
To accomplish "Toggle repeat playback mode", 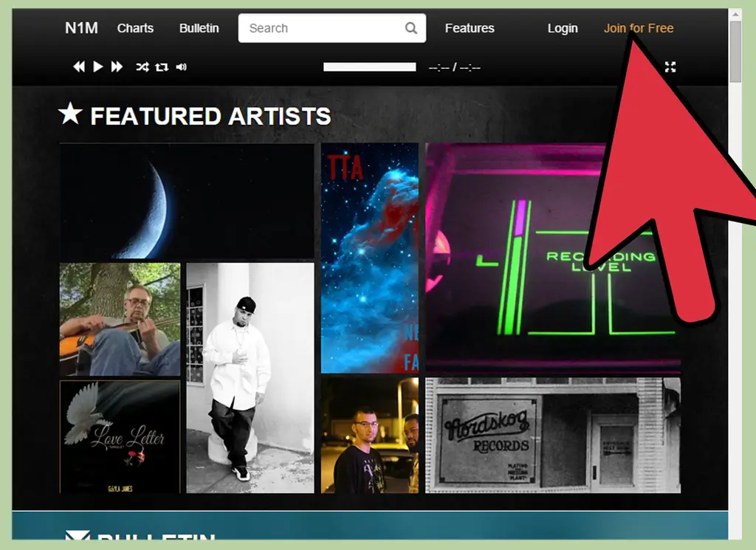I will (x=162, y=67).
